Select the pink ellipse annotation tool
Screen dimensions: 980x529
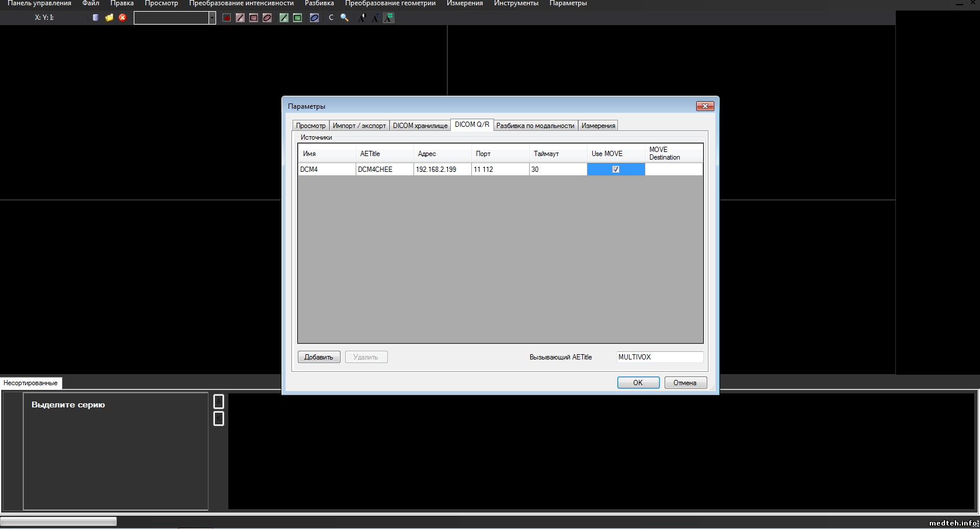(x=267, y=18)
